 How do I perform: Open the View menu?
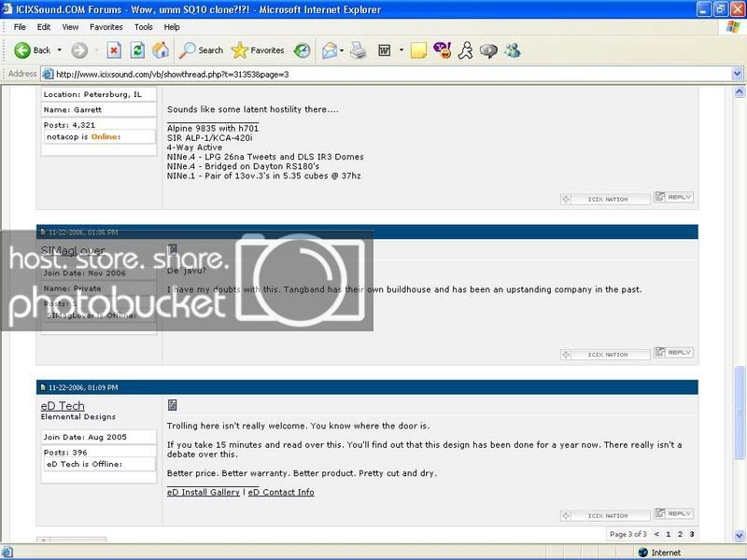tap(70, 27)
